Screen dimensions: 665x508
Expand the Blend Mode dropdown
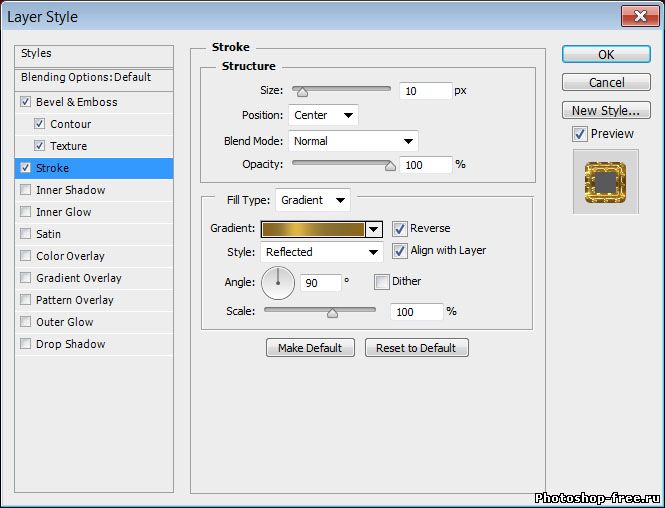tap(353, 142)
